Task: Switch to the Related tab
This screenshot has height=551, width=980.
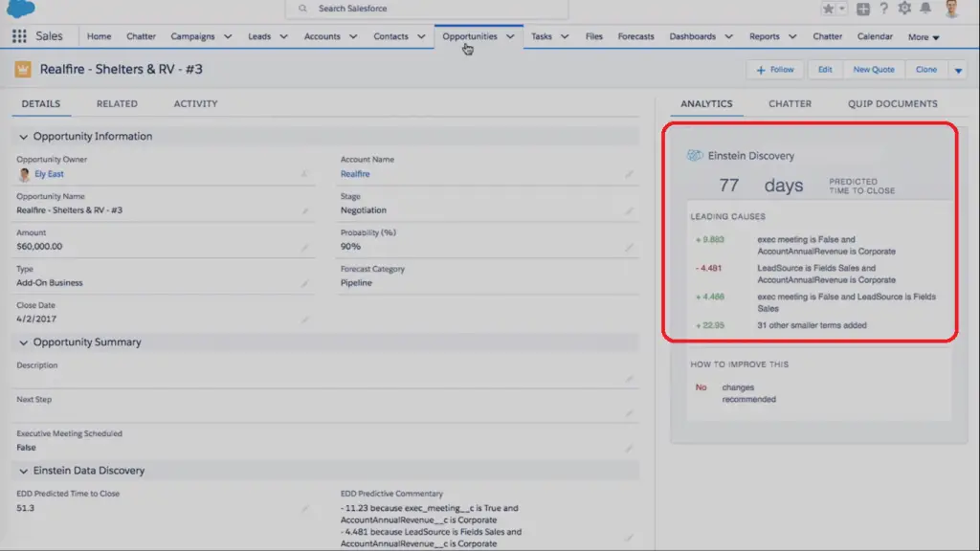Action: point(117,103)
